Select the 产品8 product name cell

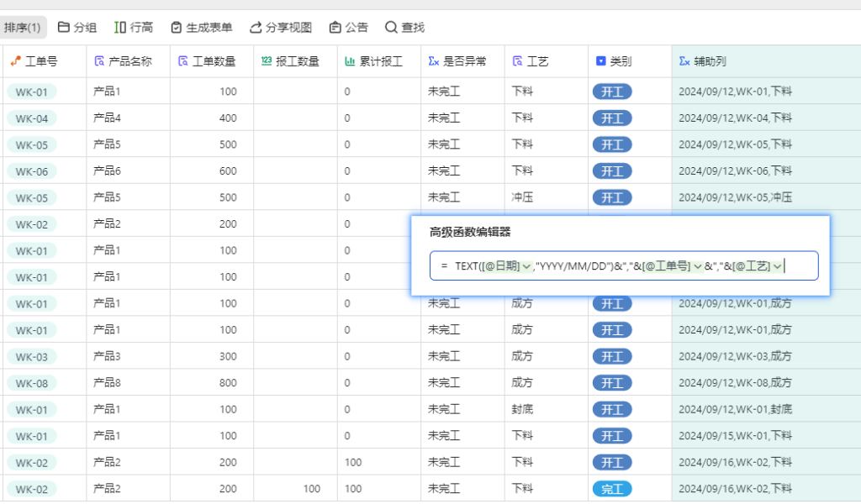129,383
